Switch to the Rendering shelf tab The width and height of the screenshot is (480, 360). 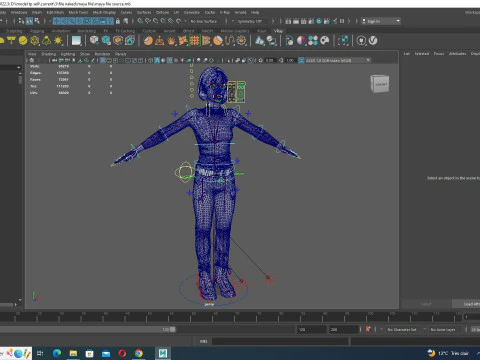(x=87, y=31)
